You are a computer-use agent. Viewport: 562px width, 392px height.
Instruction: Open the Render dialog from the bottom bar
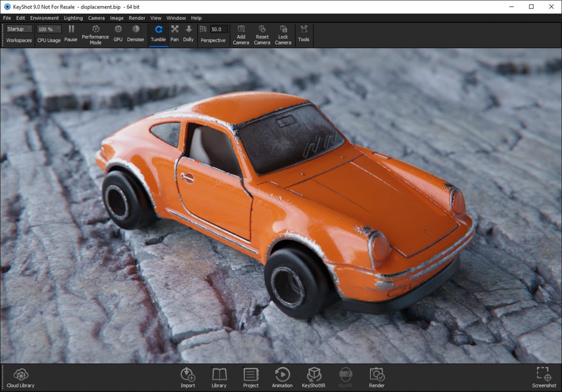(377, 377)
